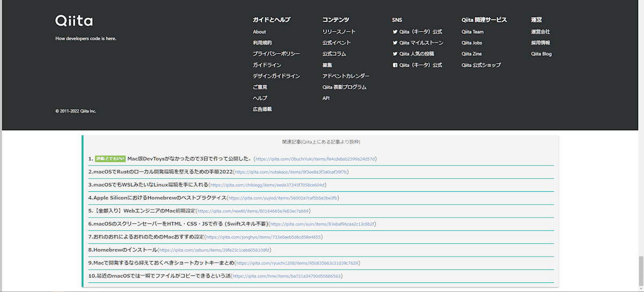The image size is (644, 292).
Task: Open Qiita Blog link
Action: 541,54
